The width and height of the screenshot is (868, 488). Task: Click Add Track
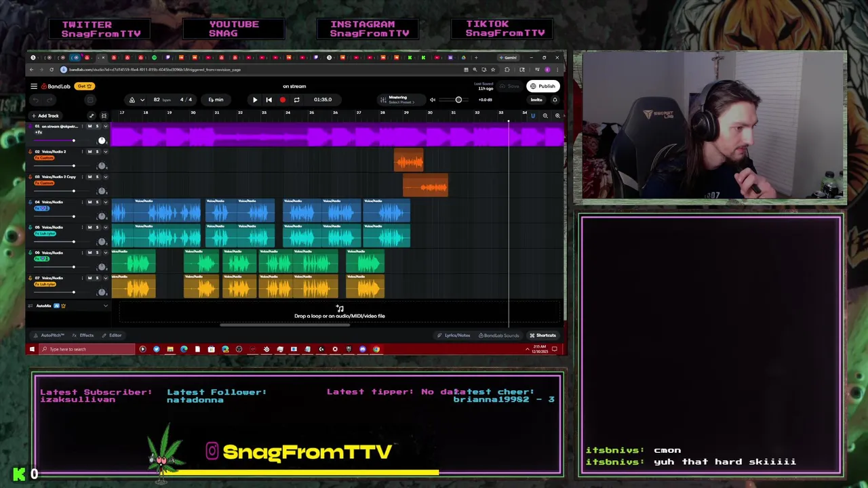46,116
